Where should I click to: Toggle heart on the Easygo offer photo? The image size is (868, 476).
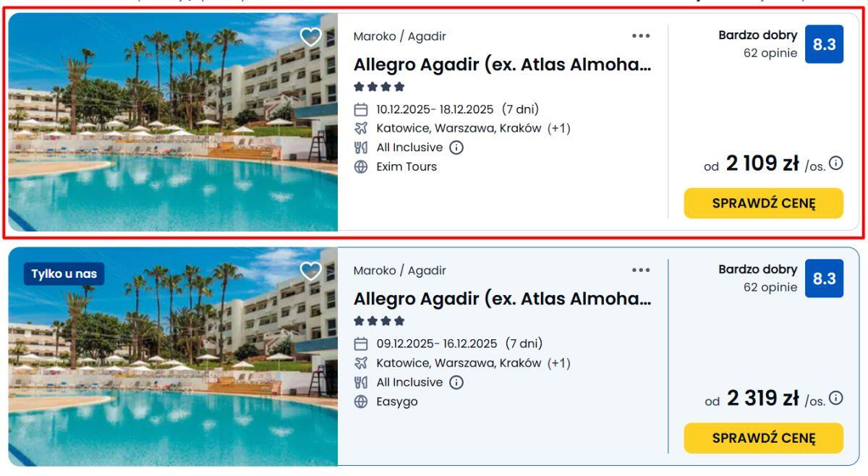[310, 271]
